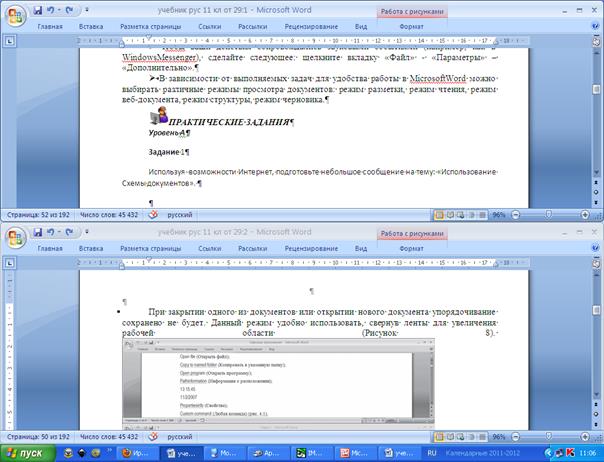Open Разметка страницы tab in top window
Screen dimensions: 604x462
(151, 27)
